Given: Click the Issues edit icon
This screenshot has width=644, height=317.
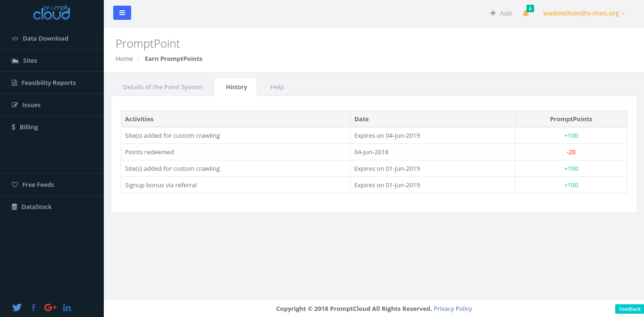Looking at the screenshot, I should [15, 105].
